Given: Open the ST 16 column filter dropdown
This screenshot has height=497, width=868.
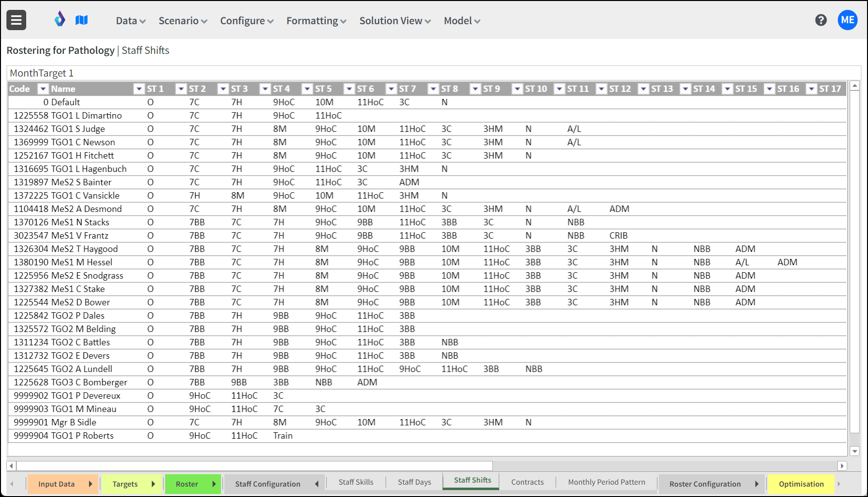Looking at the screenshot, I should (x=811, y=89).
